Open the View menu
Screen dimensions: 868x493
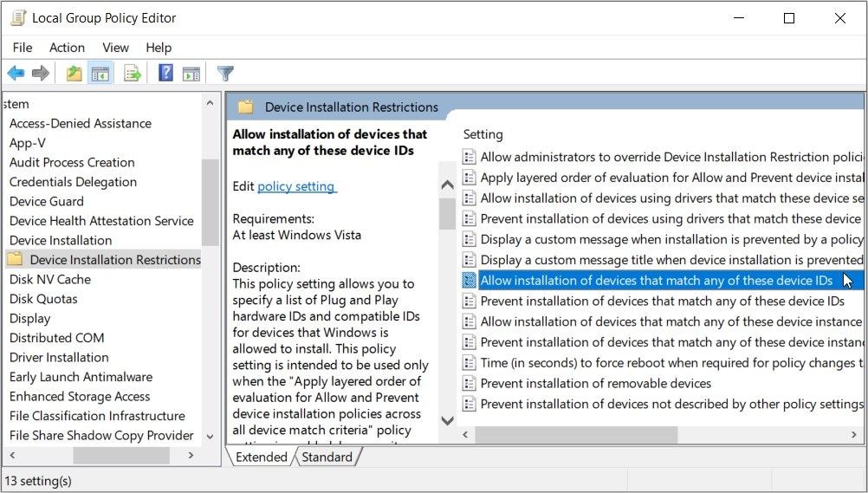click(x=115, y=48)
